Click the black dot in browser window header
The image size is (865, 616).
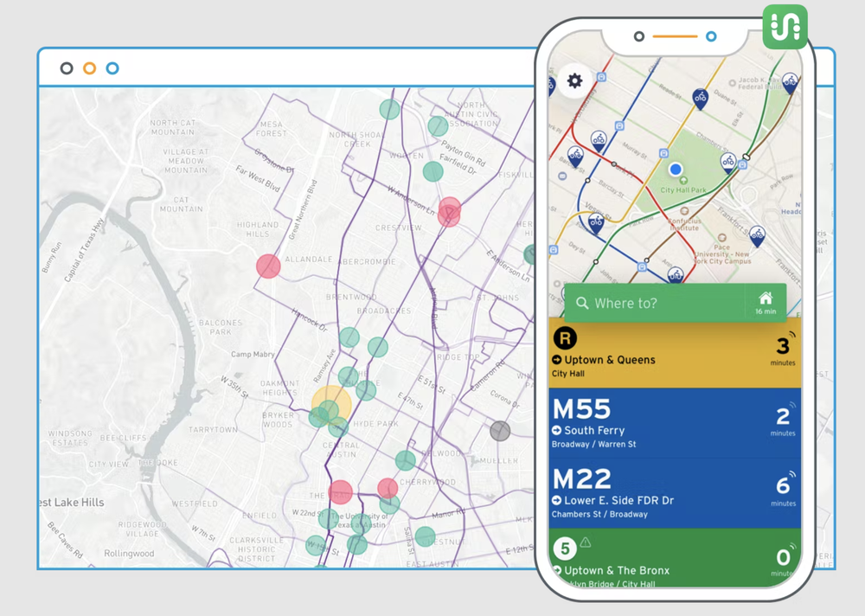(x=67, y=68)
